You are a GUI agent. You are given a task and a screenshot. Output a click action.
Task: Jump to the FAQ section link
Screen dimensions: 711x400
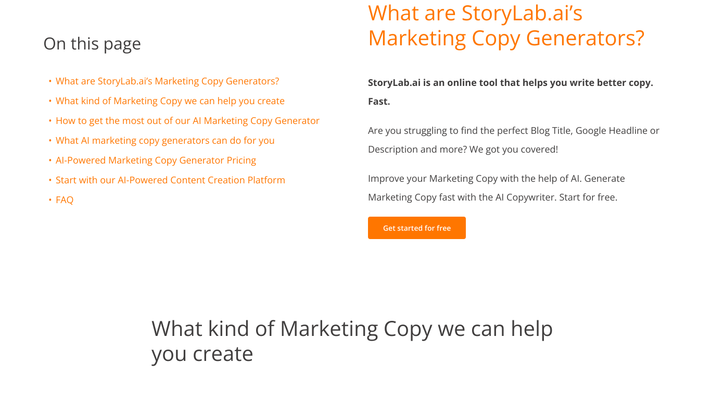pos(64,200)
